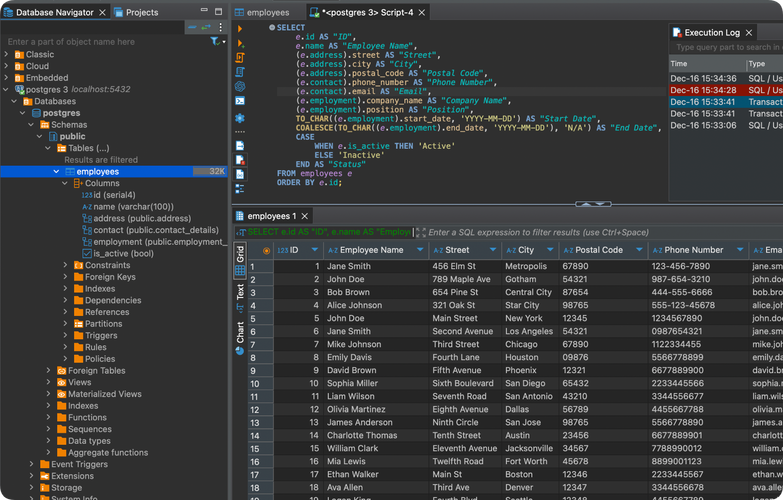
Task: Click the AI assistant icon in editor toolbar
Action: [x=240, y=87]
